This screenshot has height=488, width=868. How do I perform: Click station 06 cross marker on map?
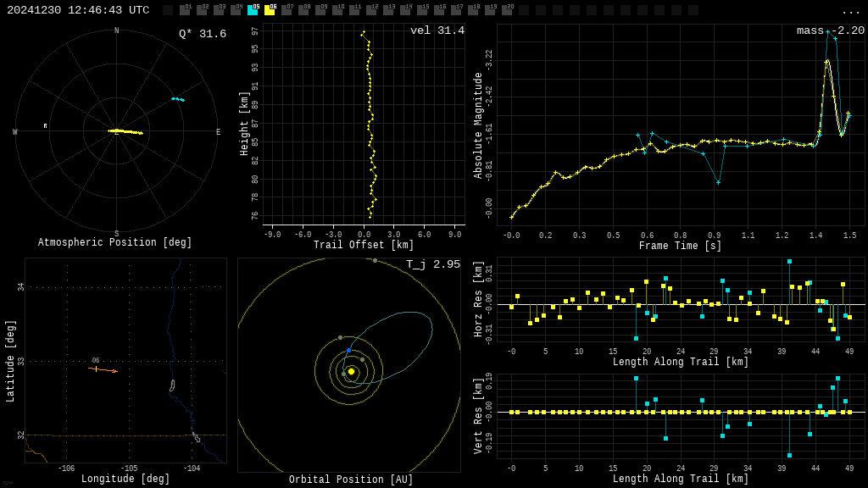point(96,369)
